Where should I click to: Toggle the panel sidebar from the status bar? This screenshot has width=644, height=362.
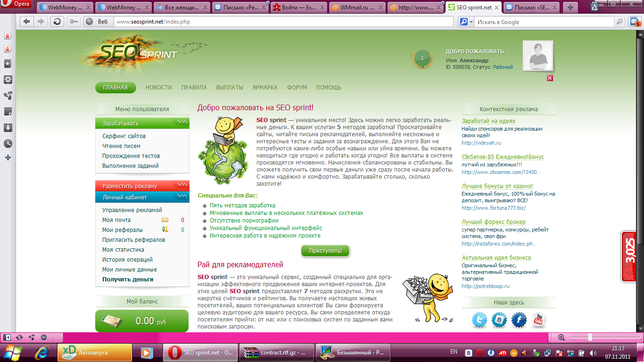coord(7,337)
